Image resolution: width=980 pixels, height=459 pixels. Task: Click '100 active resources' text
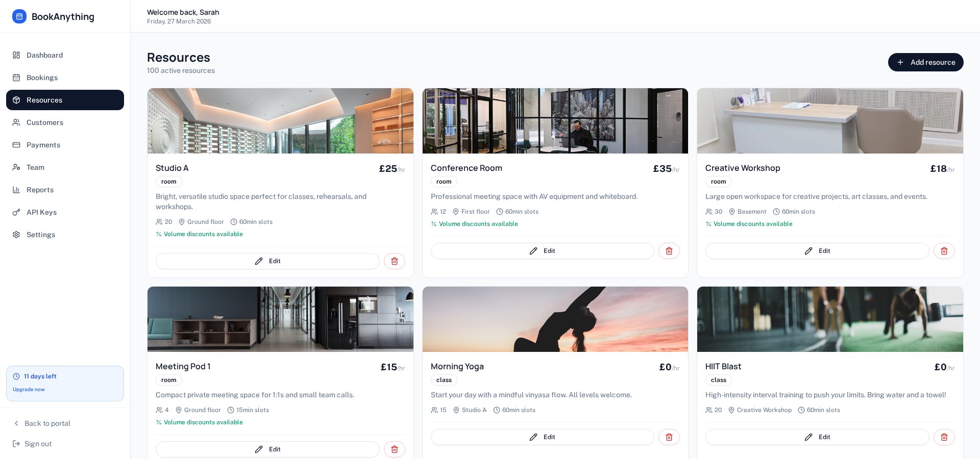point(181,71)
